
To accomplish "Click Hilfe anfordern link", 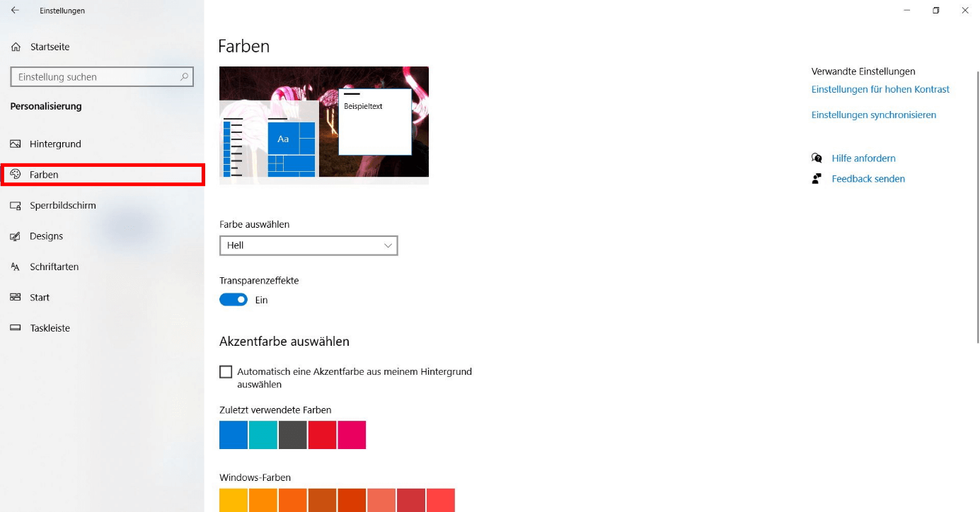I will point(863,158).
